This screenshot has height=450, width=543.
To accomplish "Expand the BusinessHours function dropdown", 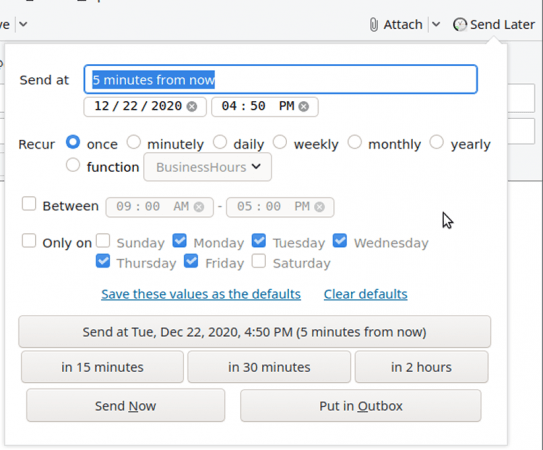I will point(207,167).
